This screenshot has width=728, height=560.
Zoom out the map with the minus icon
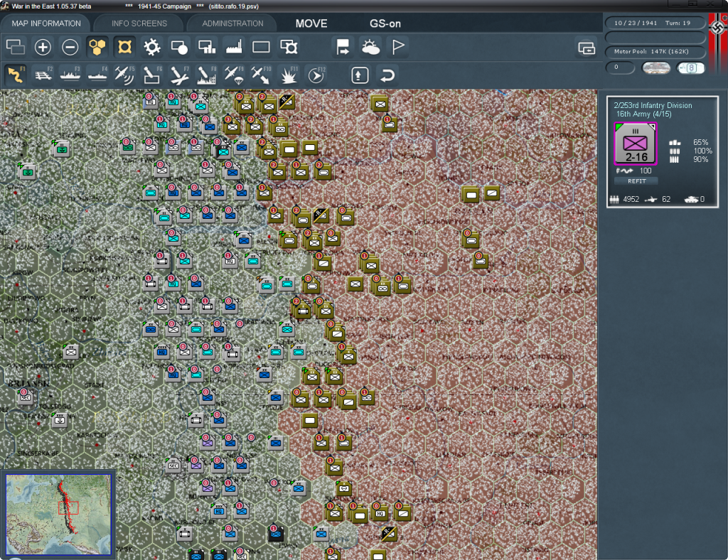70,47
